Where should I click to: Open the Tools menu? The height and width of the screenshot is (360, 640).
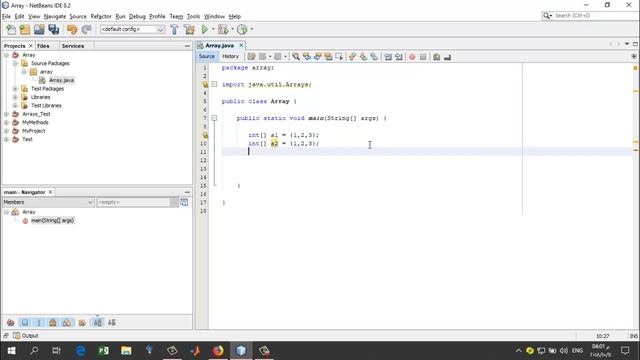pyautogui.click(x=193, y=16)
